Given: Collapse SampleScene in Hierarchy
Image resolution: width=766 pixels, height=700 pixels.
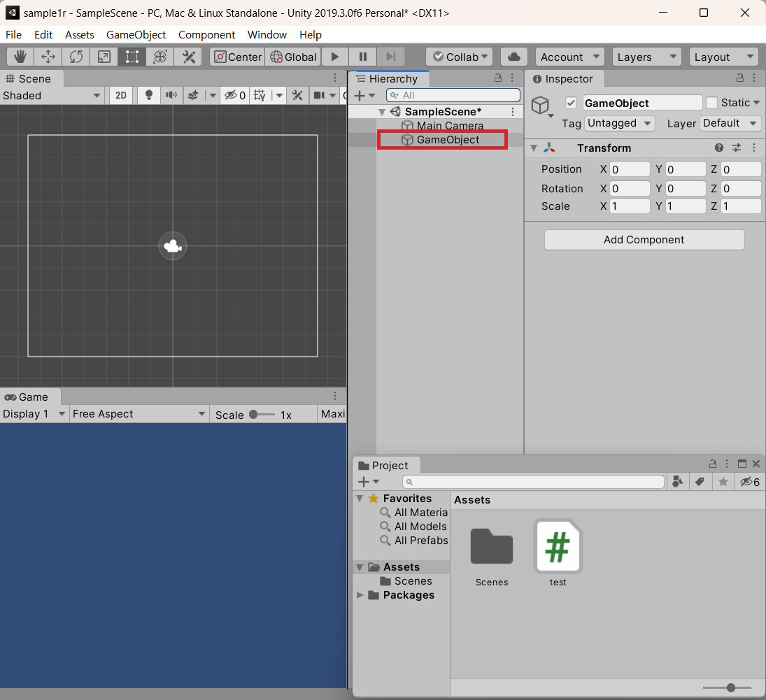Looking at the screenshot, I should coord(382,112).
